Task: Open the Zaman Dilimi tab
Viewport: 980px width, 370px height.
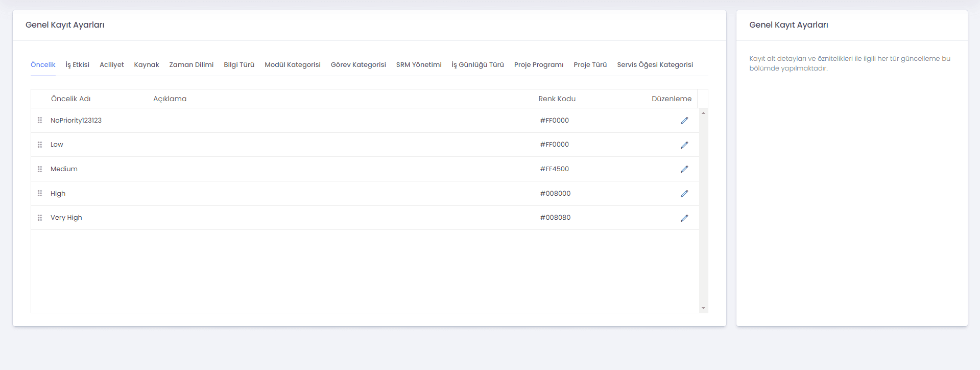Action: point(192,64)
